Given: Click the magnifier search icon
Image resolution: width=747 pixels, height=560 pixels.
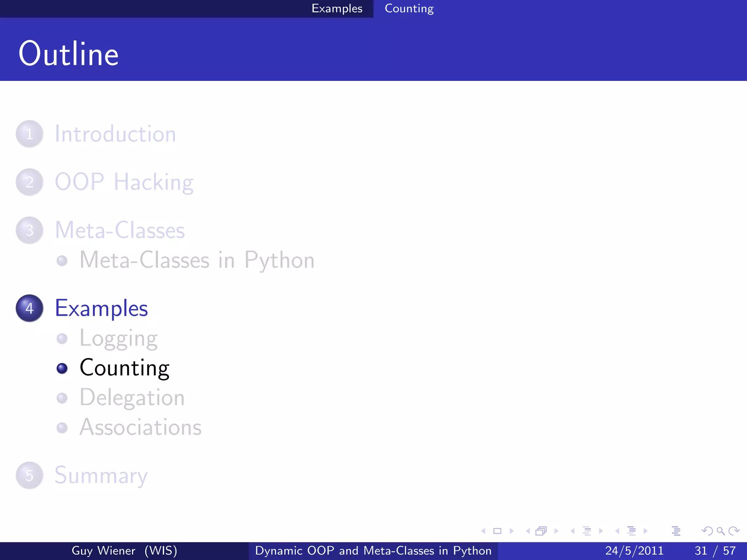Looking at the screenshot, I should tap(721, 531).
